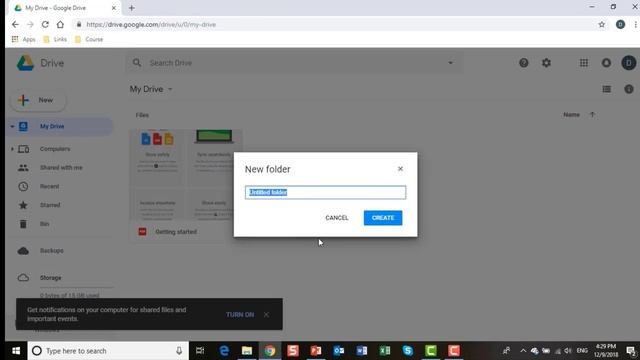This screenshot has width=640, height=360.
Task: Open the Links bookmark folder
Action: 55,39
